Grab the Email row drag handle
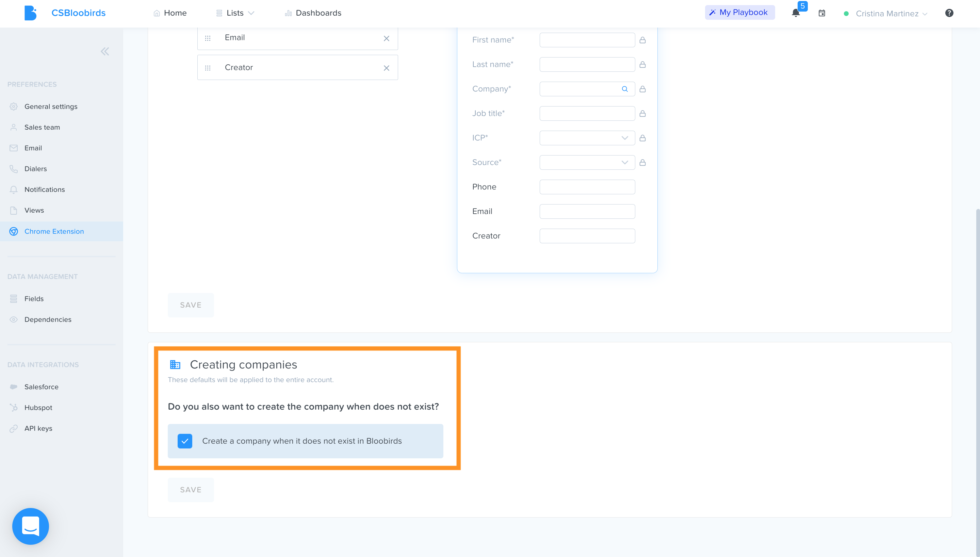980x557 pixels. tap(208, 38)
